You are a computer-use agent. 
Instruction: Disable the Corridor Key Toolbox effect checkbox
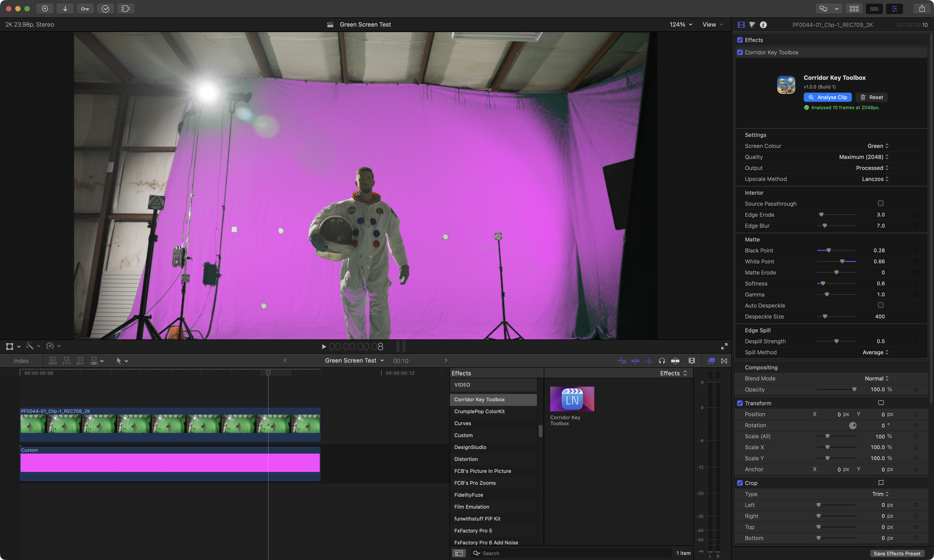click(x=740, y=53)
